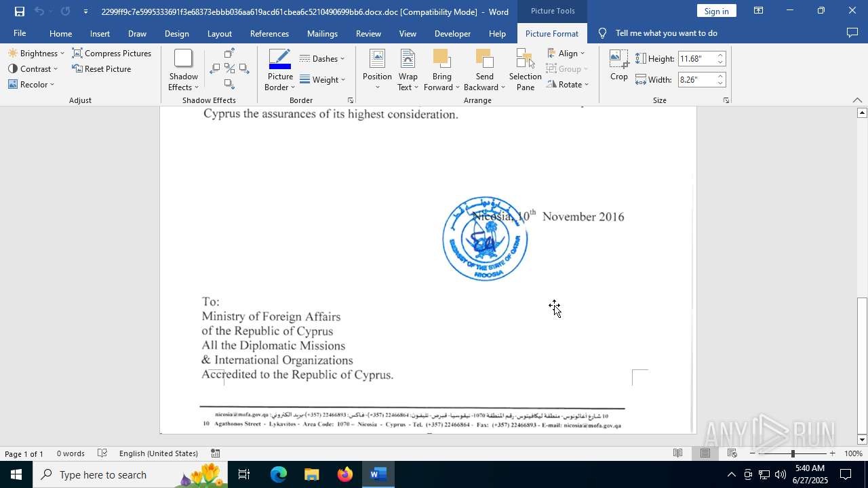The width and height of the screenshot is (868, 488).
Task: Open the File tab
Action: (20, 33)
